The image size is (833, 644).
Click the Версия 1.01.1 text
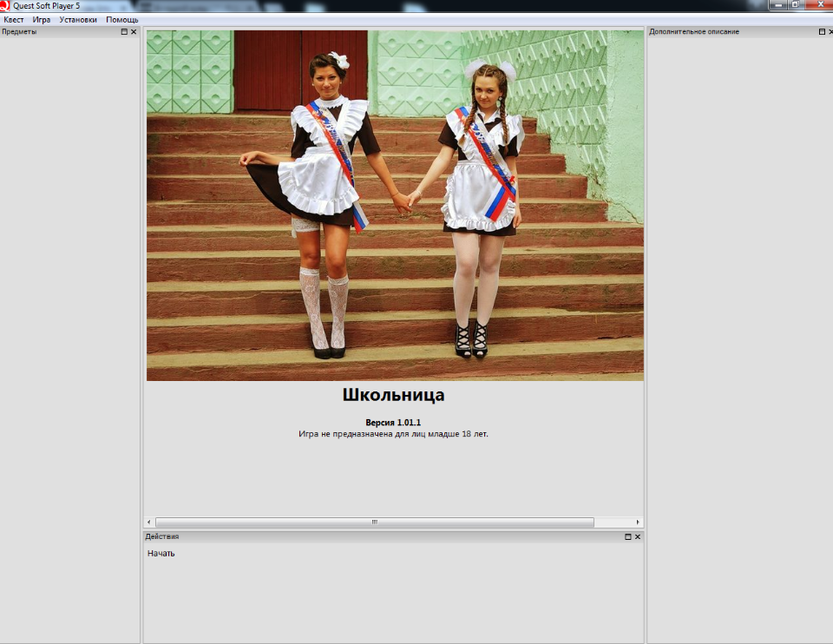(393, 423)
